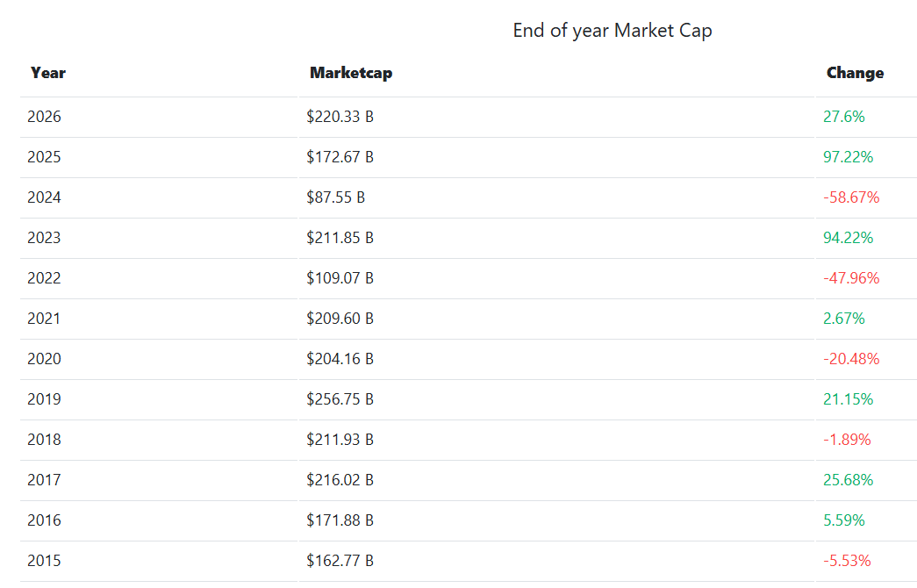Select the 2021 year cell
Image resolution: width=917 pixels, height=588 pixels.
pos(45,319)
